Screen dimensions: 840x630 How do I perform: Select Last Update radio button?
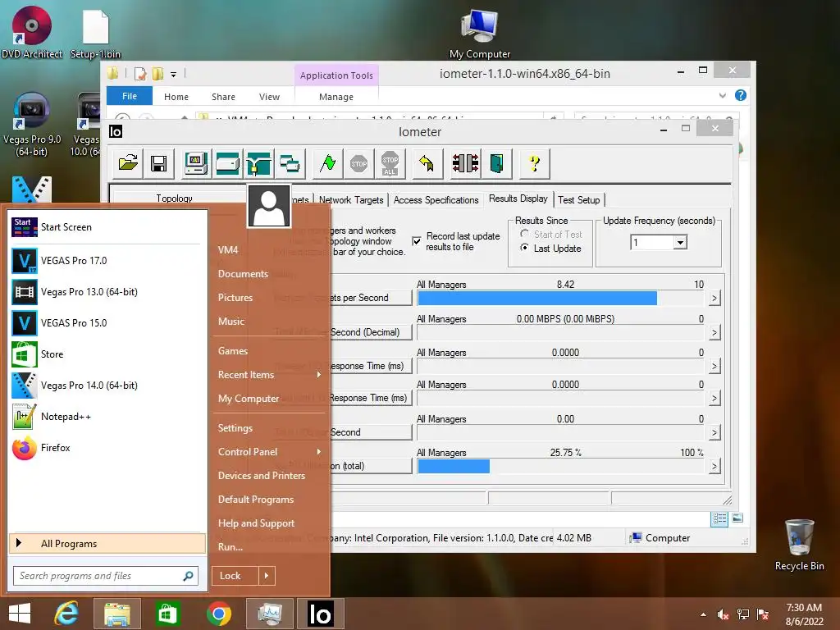click(524, 248)
